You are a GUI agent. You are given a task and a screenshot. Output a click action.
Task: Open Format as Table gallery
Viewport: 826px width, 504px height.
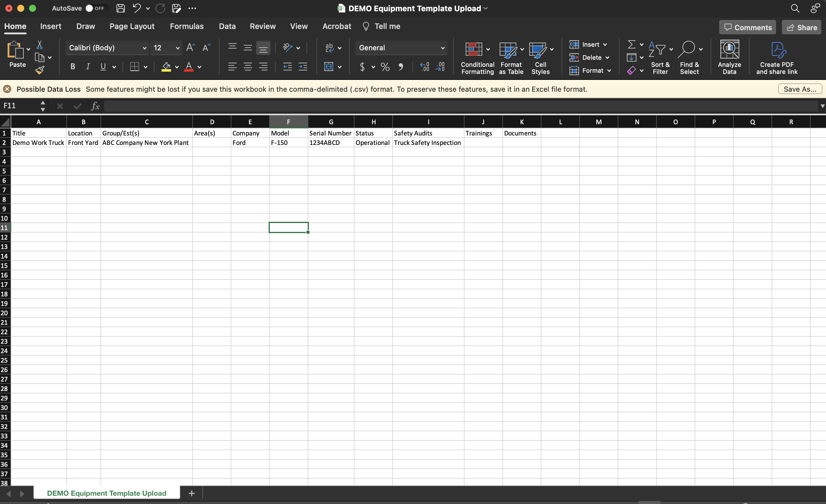(x=511, y=58)
